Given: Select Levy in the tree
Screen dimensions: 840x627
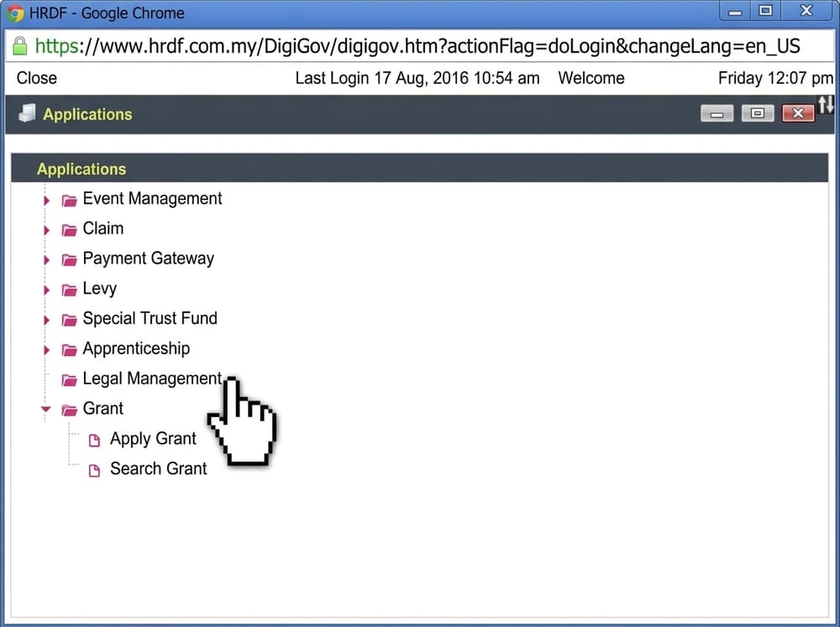Looking at the screenshot, I should (x=100, y=289).
